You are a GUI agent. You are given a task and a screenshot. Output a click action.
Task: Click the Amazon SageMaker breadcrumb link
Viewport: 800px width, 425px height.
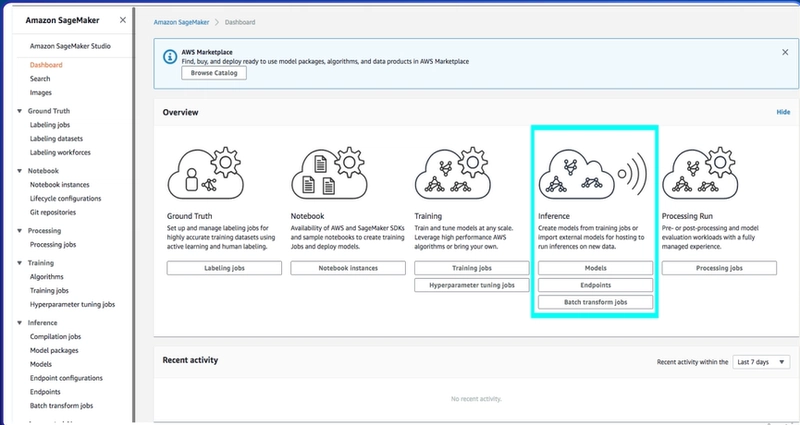point(182,22)
